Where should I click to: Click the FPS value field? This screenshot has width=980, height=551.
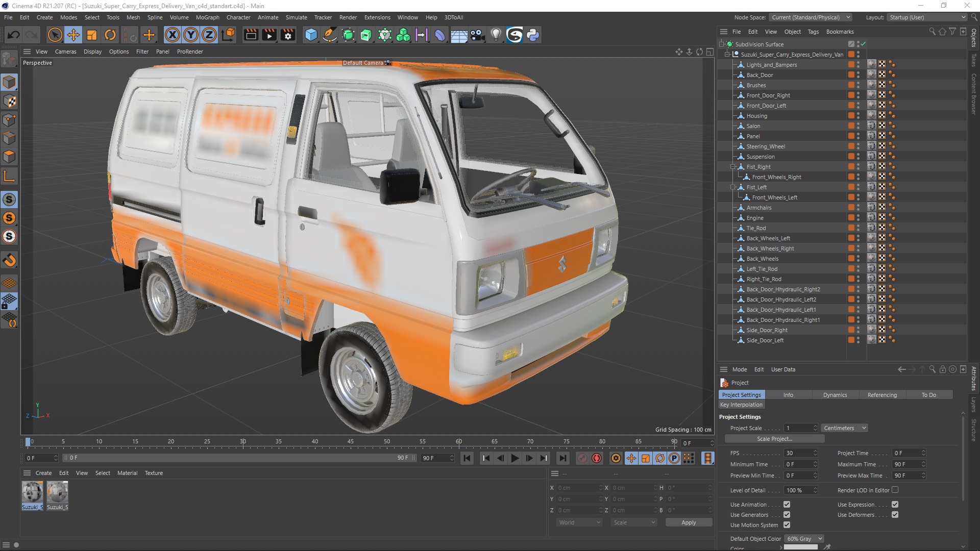(x=798, y=453)
